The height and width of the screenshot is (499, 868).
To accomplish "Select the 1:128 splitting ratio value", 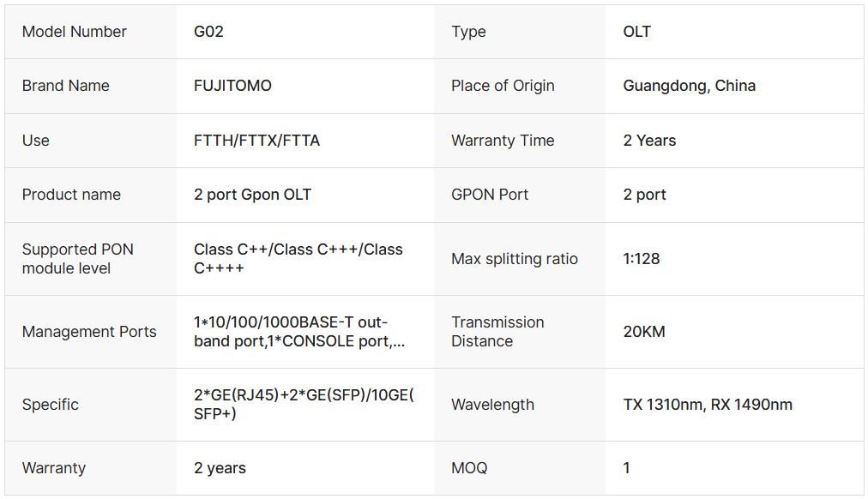I will 642,259.
